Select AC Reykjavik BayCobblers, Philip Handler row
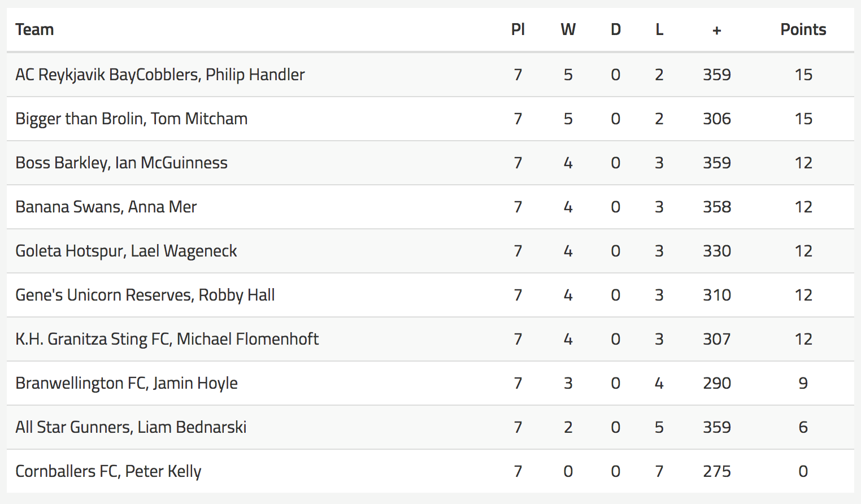Image resolution: width=861 pixels, height=504 pixels. (x=430, y=75)
